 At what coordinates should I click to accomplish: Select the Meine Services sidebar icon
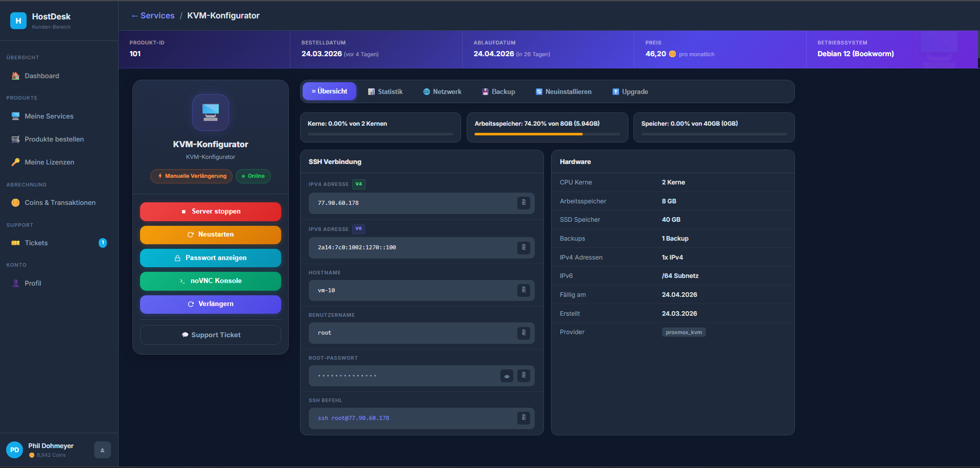[15, 116]
